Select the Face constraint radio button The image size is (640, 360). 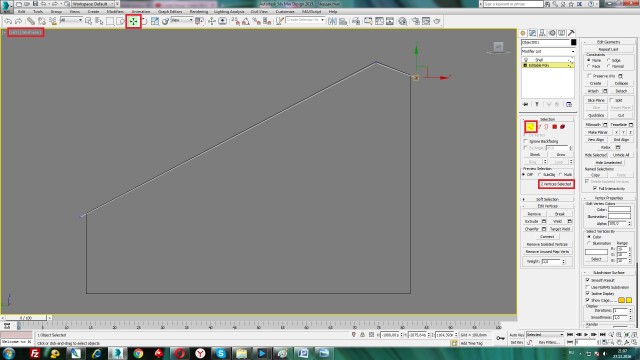point(589,66)
